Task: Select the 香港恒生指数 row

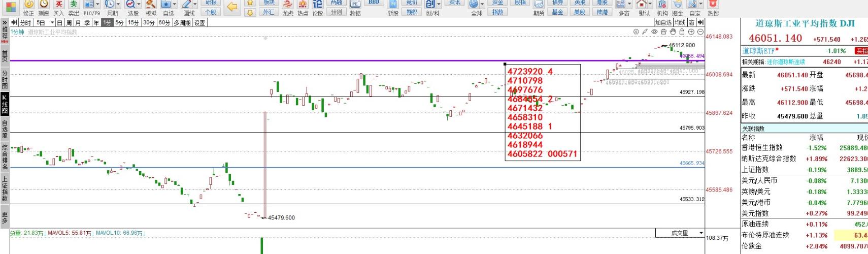Action: coord(805,148)
